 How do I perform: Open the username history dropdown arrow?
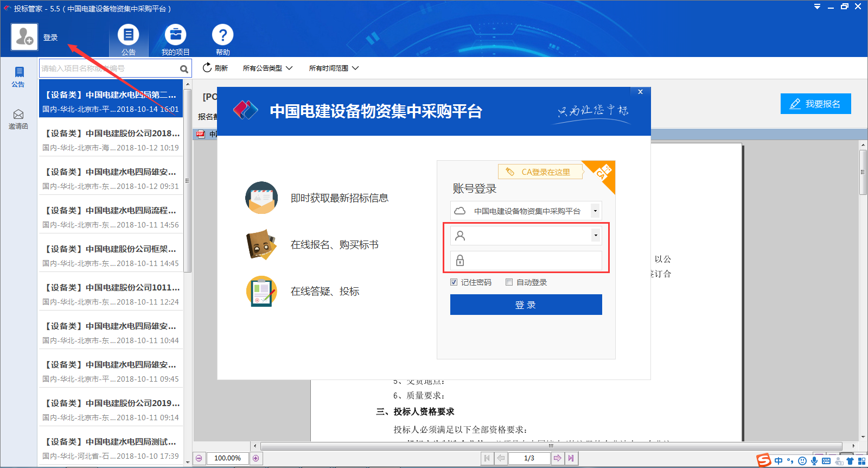pos(596,235)
